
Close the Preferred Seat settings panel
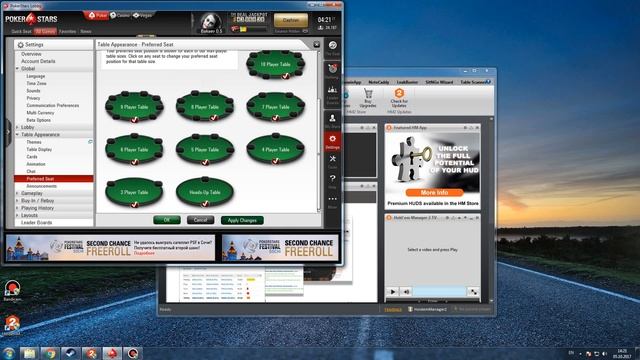click(316, 44)
